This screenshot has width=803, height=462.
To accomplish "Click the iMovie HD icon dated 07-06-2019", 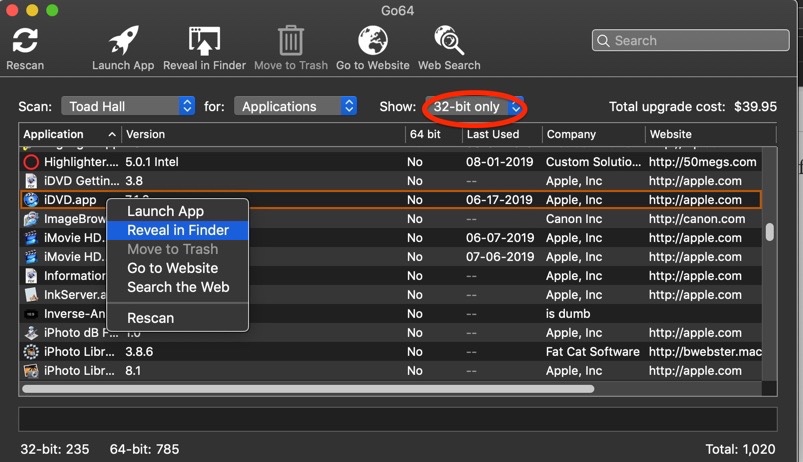I will point(31,257).
